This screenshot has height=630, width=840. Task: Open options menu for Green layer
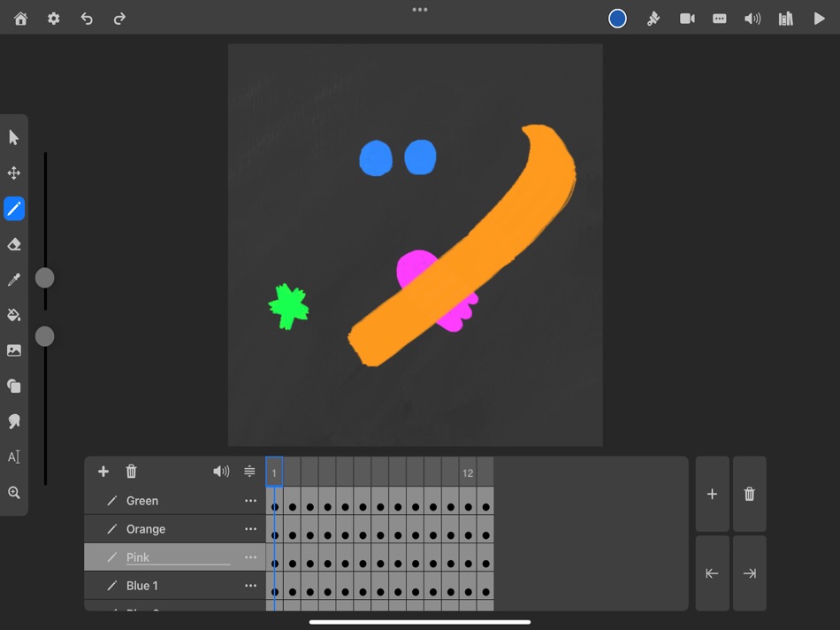(250, 500)
